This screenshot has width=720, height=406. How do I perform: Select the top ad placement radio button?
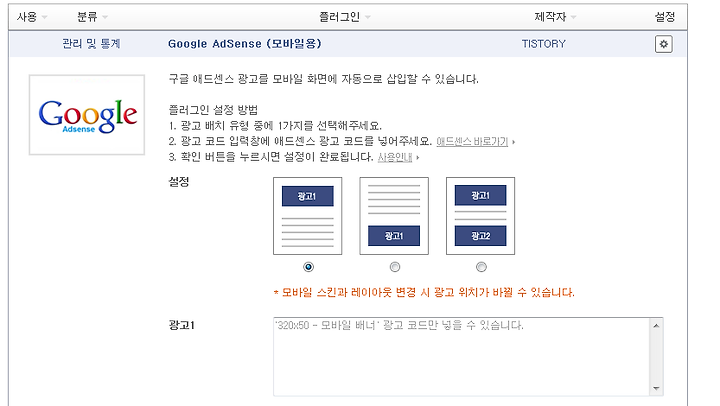[x=308, y=267]
